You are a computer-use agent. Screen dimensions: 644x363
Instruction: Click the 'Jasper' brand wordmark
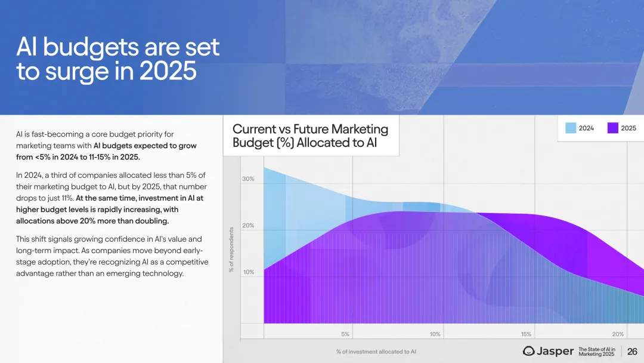[555, 351]
